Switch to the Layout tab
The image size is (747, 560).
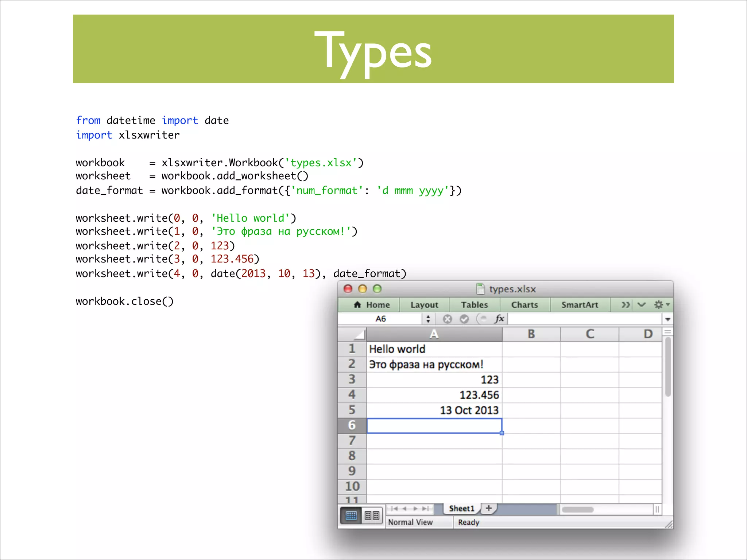(424, 305)
